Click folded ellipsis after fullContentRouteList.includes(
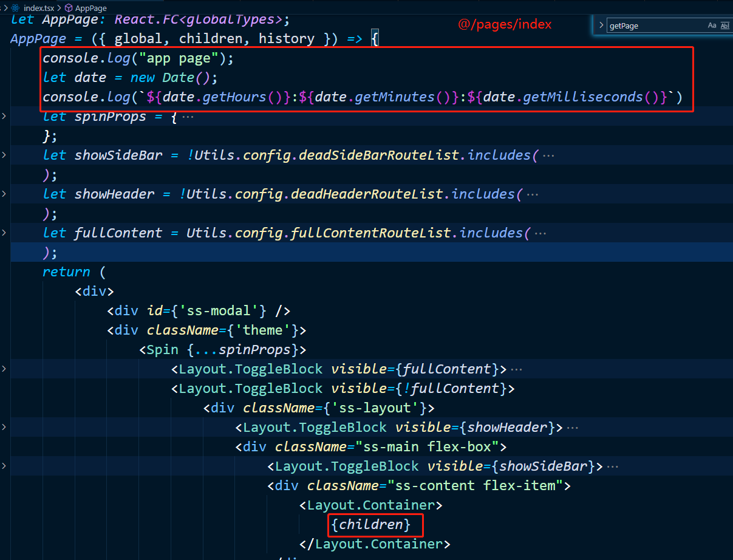Screen dimensions: 733x560 (540, 233)
